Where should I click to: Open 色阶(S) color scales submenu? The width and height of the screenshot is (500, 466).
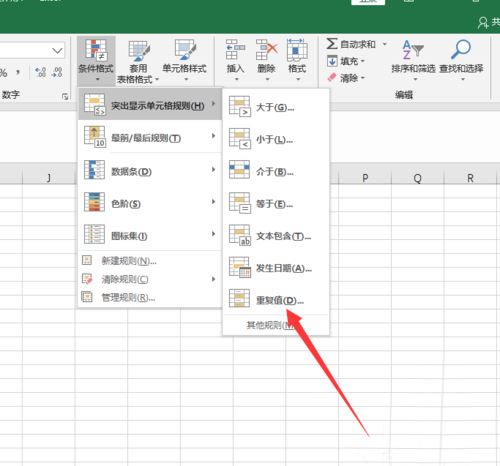coord(150,203)
